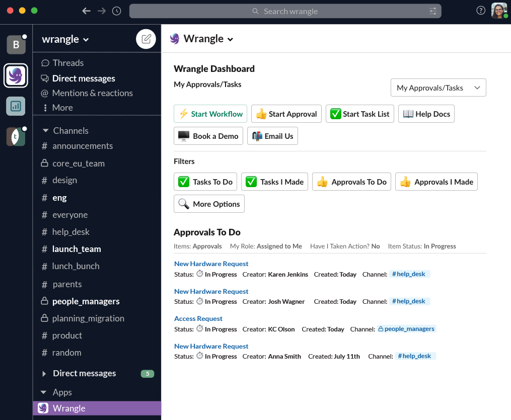Expand the Direct messages section
The width and height of the screenshot is (511, 420).
click(x=44, y=373)
